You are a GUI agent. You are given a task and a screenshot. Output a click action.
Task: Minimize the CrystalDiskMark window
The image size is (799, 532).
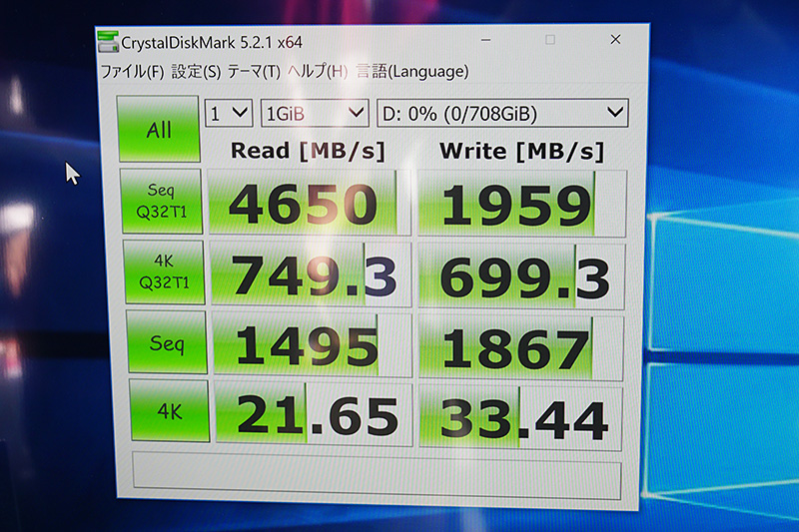point(485,40)
